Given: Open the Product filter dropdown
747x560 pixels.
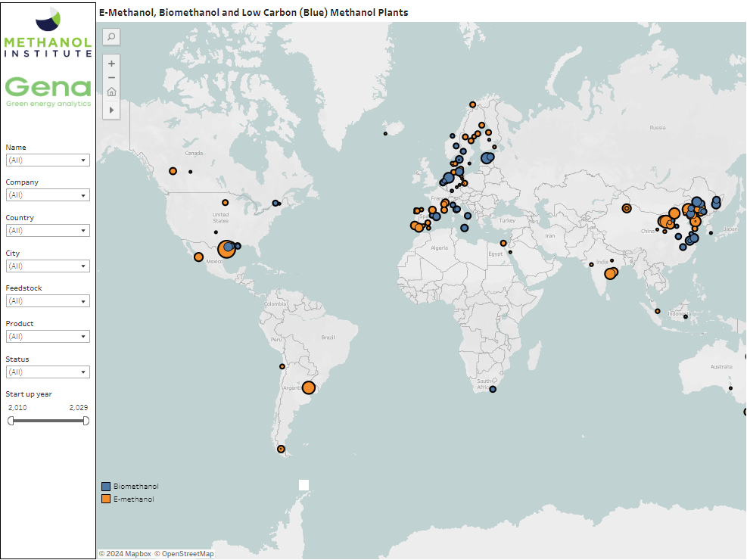Looking at the screenshot, I should [x=48, y=336].
